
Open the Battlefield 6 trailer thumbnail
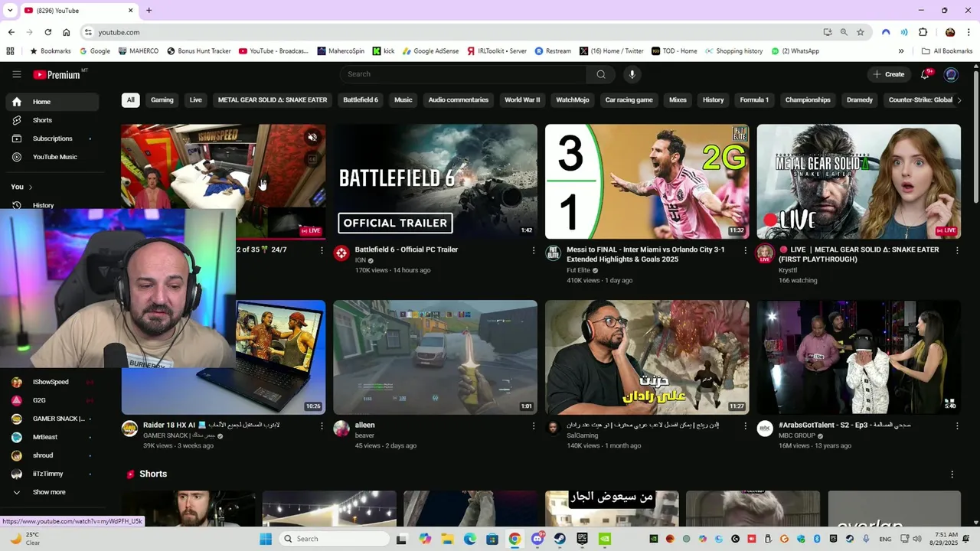tap(435, 181)
